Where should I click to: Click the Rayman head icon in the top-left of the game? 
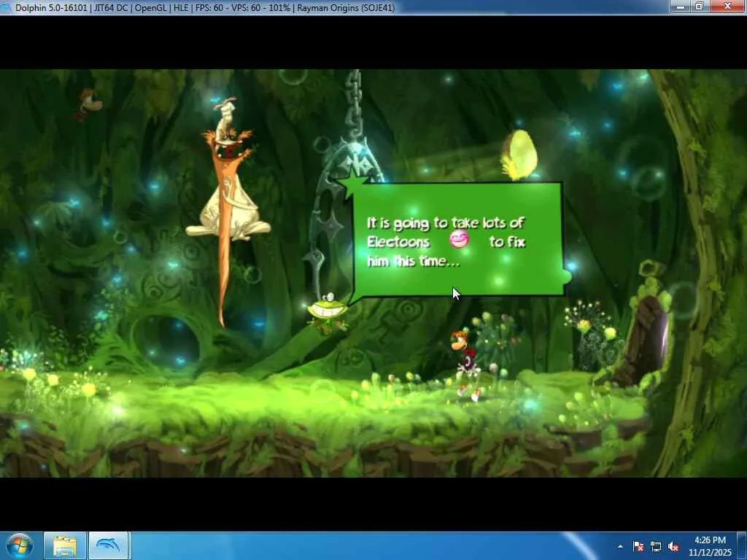[88, 104]
